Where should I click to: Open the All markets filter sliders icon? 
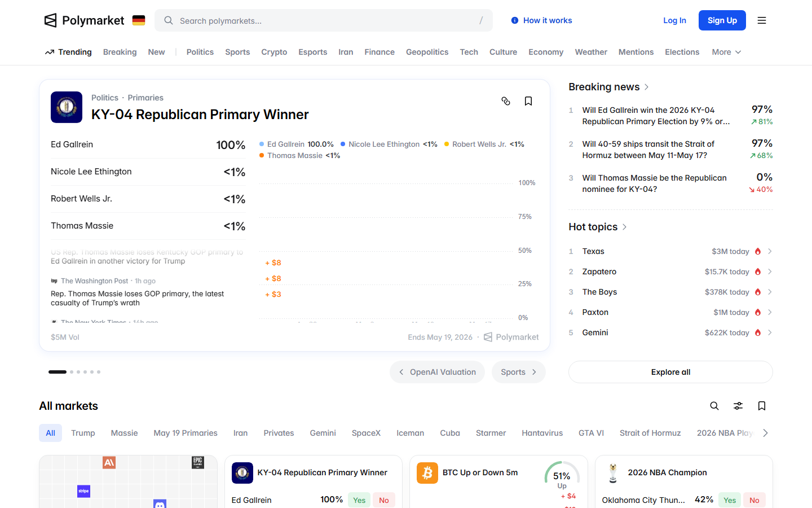point(738,406)
